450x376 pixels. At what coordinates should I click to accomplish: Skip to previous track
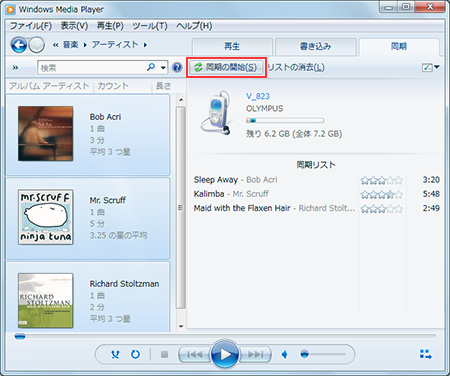pos(194,354)
